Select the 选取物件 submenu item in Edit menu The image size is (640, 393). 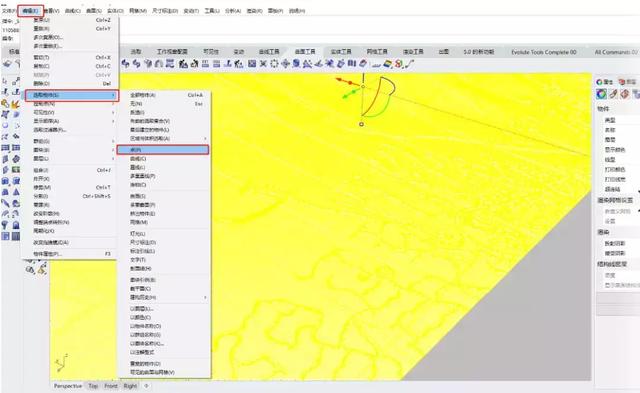coord(72,95)
